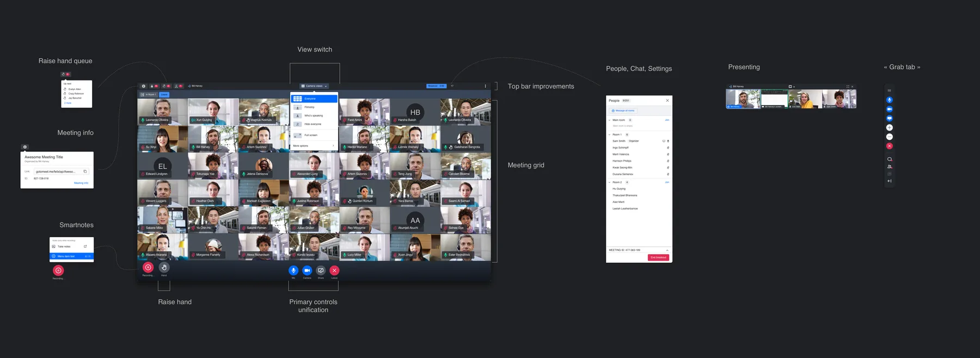Toggle camera in grab tab

[890, 109]
